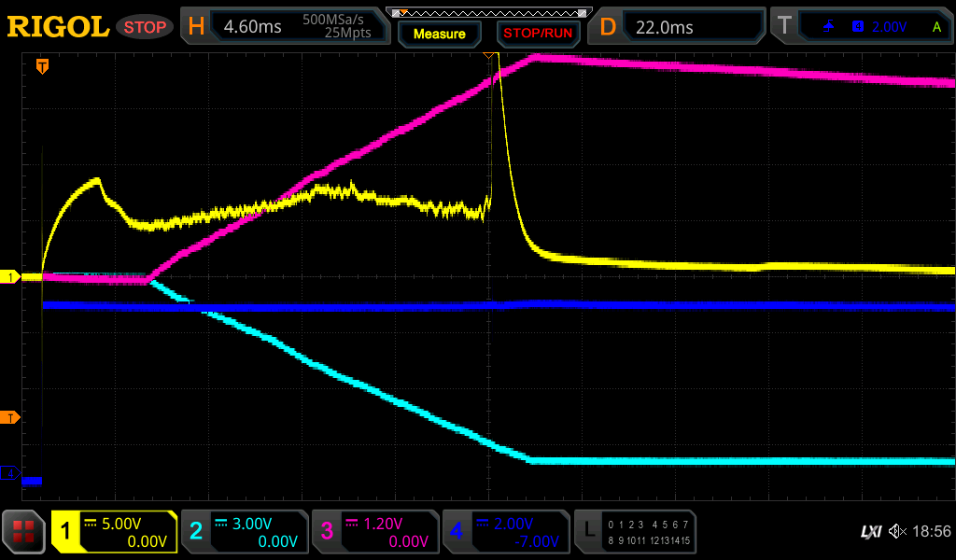Click the muted speaker sound icon
Image resolution: width=956 pixels, height=560 pixels.
pyautogui.click(x=897, y=532)
